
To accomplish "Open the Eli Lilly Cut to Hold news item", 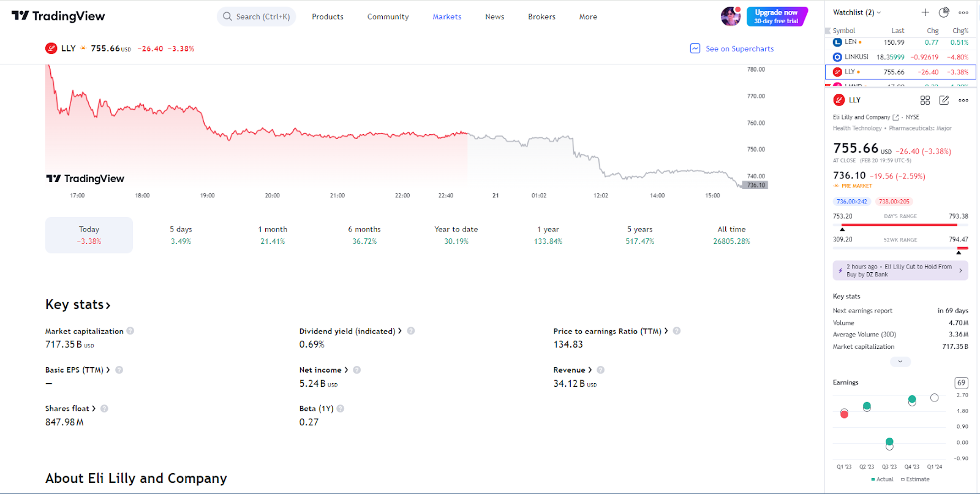I will (900, 270).
